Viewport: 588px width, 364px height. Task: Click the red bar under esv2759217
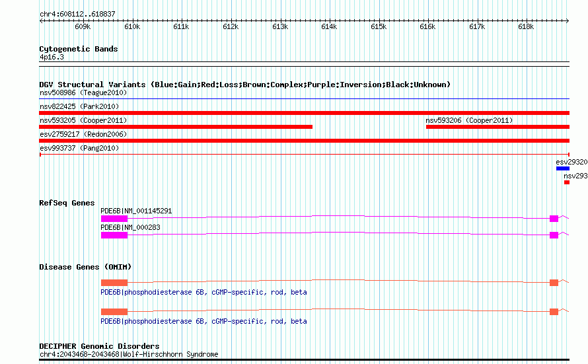pyautogui.click(x=304, y=141)
